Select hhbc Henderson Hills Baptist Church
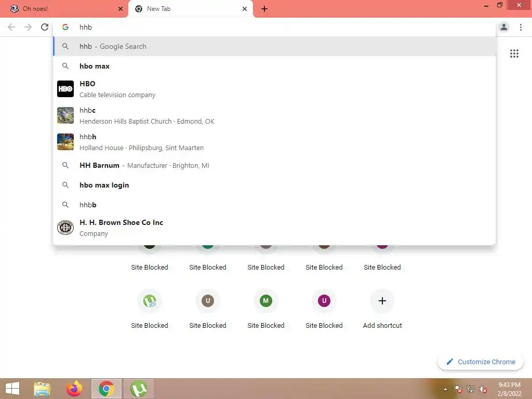Viewport: 532px width, 399px height. tap(274, 115)
